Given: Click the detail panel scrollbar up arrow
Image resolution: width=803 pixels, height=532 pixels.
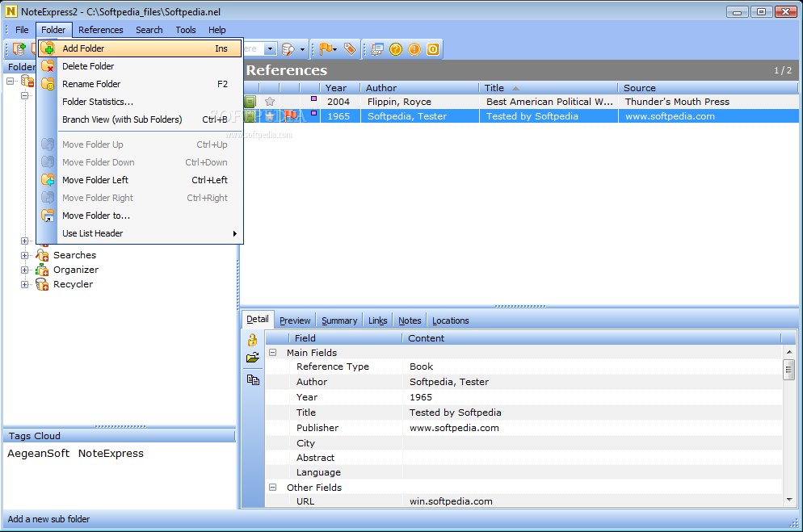Looking at the screenshot, I should coord(789,352).
